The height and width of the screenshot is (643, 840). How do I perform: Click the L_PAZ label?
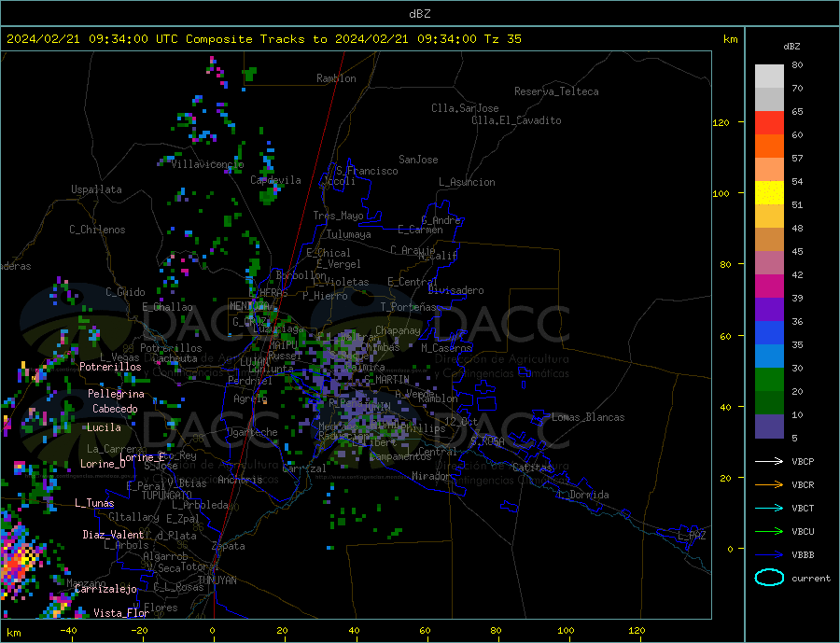692,536
